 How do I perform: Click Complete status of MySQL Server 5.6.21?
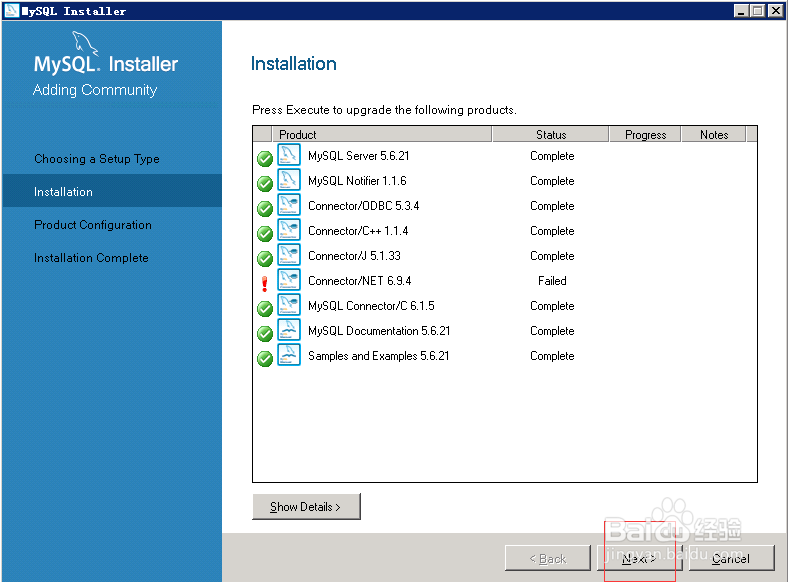(552, 156)
